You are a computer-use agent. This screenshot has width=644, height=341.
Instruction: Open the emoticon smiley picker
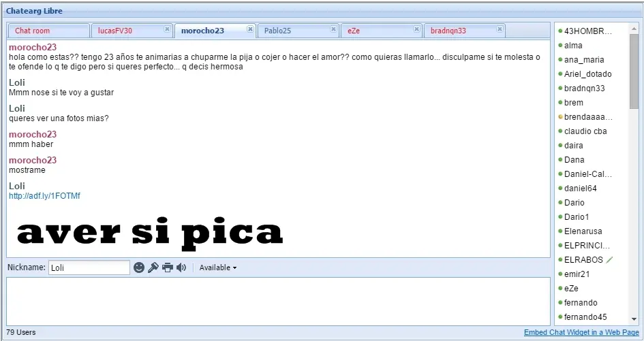pos(139,267)
